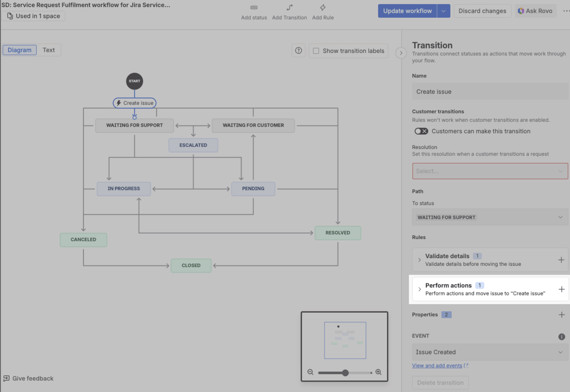
Task: Select the RESOLVED status node
Action: pyautogui.click(x=338, y=233)
